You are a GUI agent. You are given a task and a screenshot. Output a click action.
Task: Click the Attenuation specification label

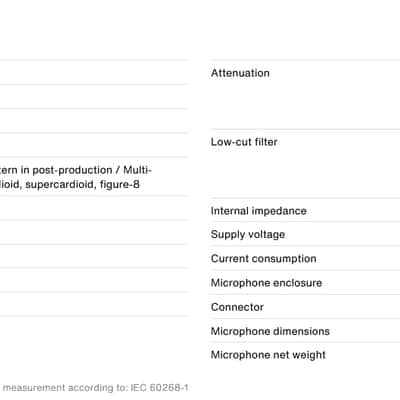(x=240, y=73)
